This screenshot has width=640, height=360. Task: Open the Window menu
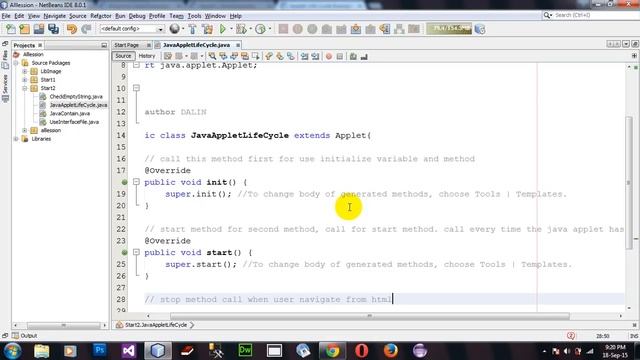pyautogui.click(x=215, y=16)
